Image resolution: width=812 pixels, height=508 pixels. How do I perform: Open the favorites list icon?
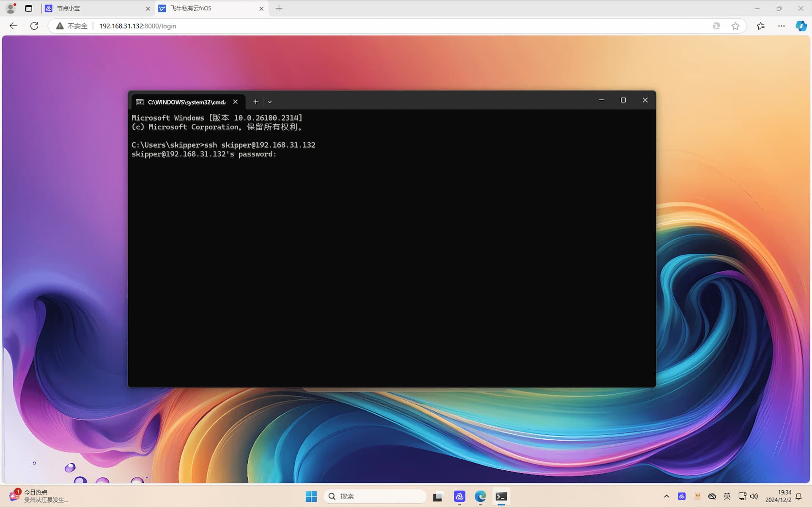(x=760, y=26)
